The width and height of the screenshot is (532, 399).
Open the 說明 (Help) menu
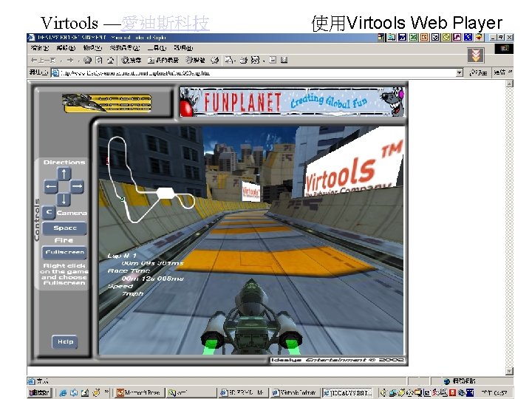click(x=183, y=48)
